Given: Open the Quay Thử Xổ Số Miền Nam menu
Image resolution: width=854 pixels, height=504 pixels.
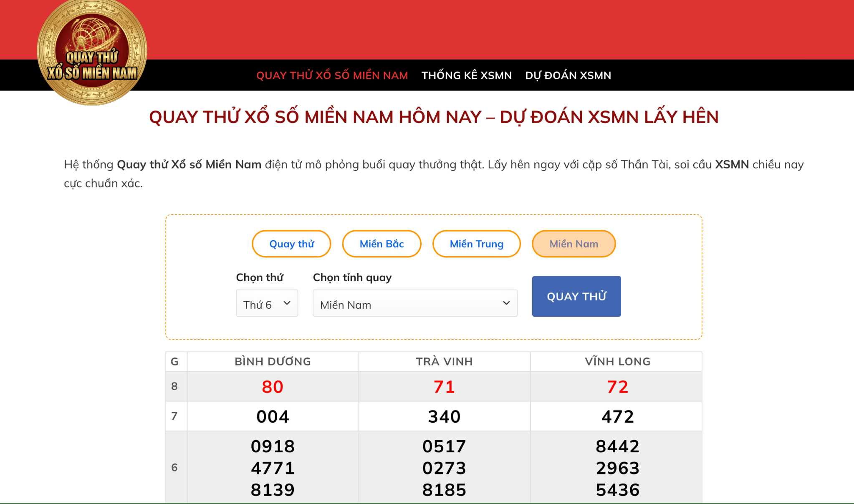Looking at the screenshot, I should click(332, 76).
